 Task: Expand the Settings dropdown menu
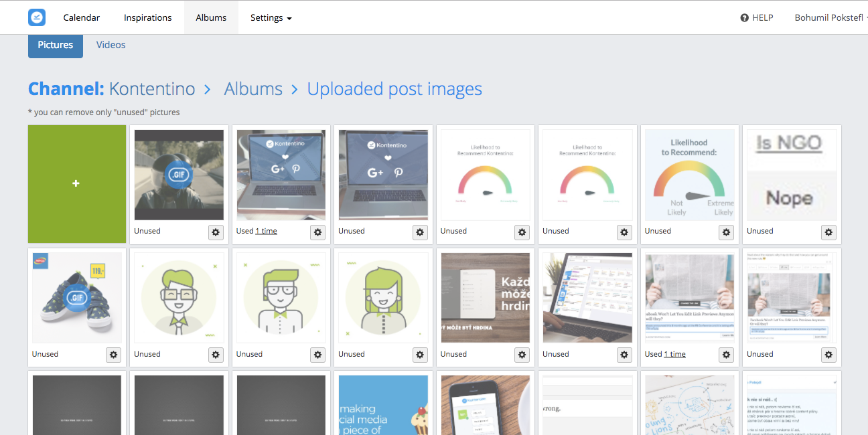(x=271, y=18)
